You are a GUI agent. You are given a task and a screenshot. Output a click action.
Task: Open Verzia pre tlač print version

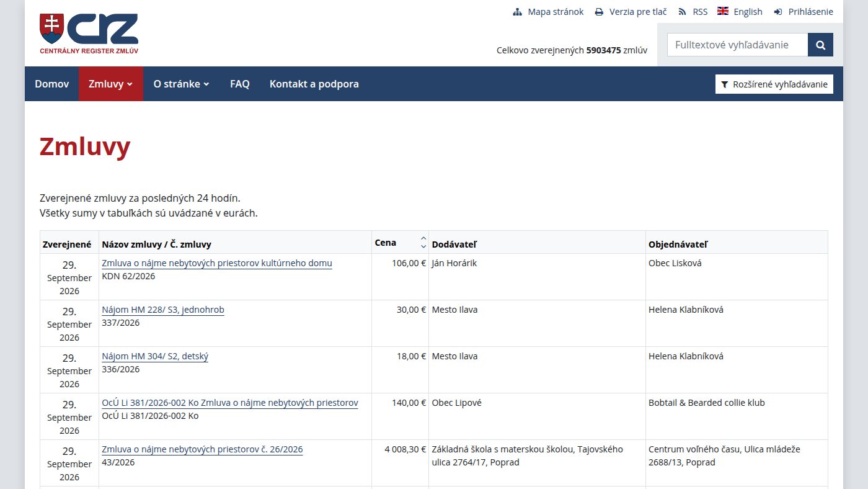[638, 12]
